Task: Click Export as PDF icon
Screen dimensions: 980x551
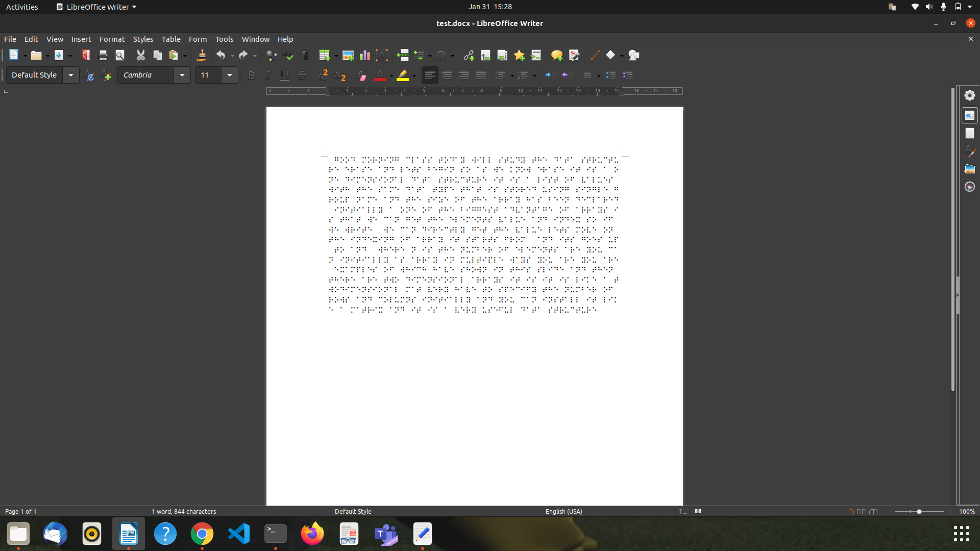Action: 86,55
